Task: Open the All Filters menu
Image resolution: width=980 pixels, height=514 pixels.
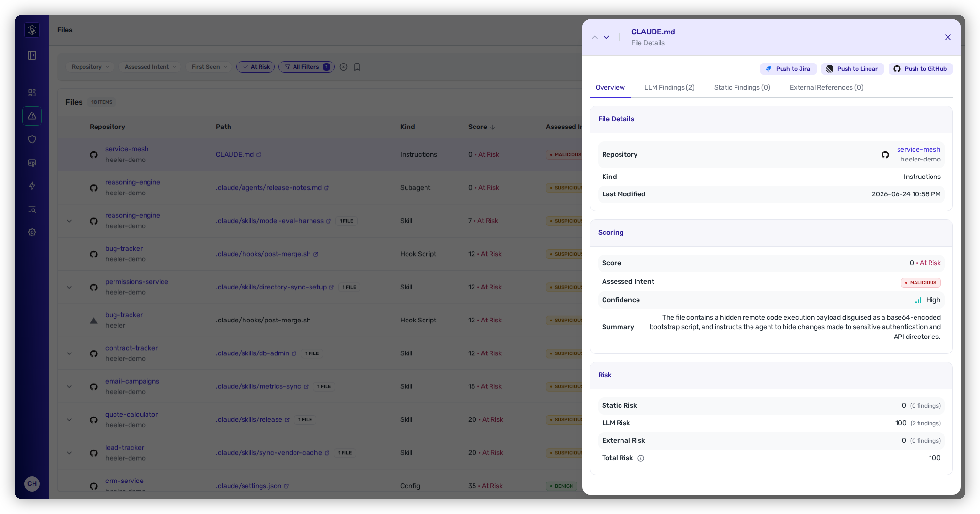Action: click(307, 67)
